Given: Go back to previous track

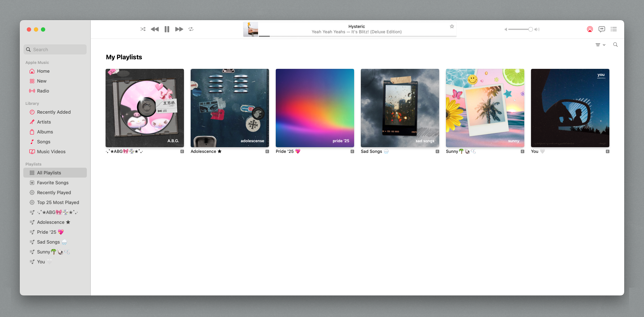Looking at the screenshot, I should tap(155, 29).
